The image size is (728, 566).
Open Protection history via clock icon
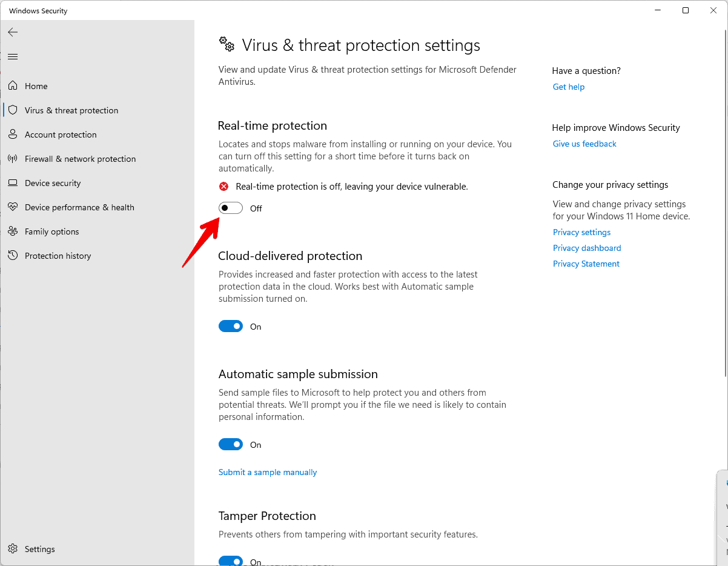click(x=13, y=255)
